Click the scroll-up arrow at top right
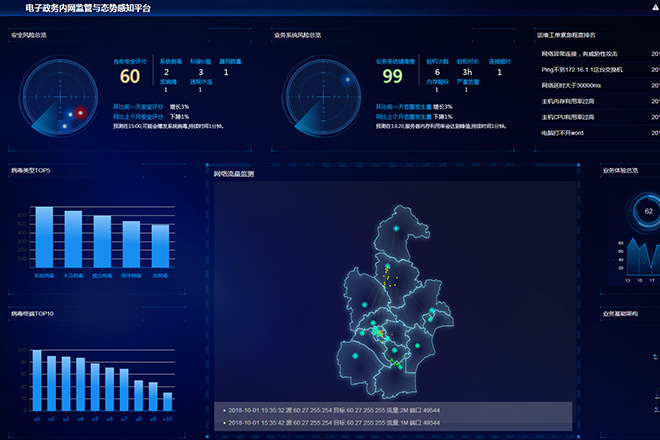Screen dimensions: 660x440 [654, 6]
